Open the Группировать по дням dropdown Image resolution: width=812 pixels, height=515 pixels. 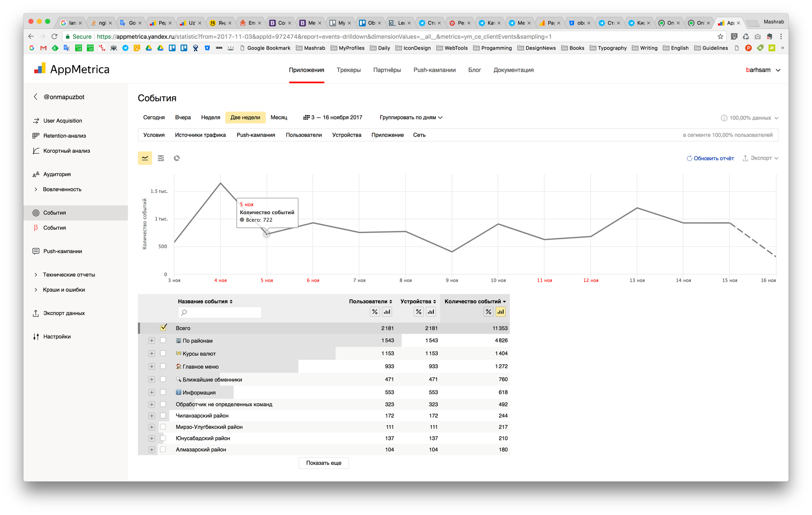pyautogui.click(x=411, y=117)
